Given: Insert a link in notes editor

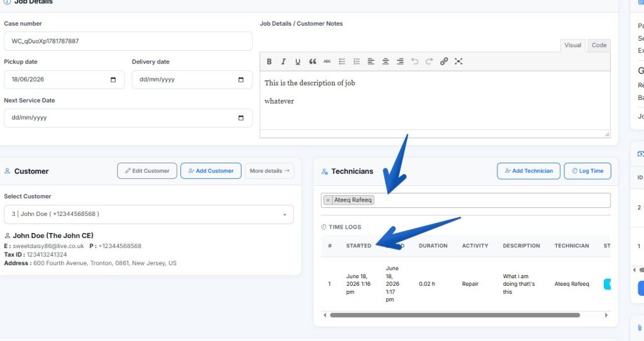Looking at the screenshot, I should (x=444, y=62).
